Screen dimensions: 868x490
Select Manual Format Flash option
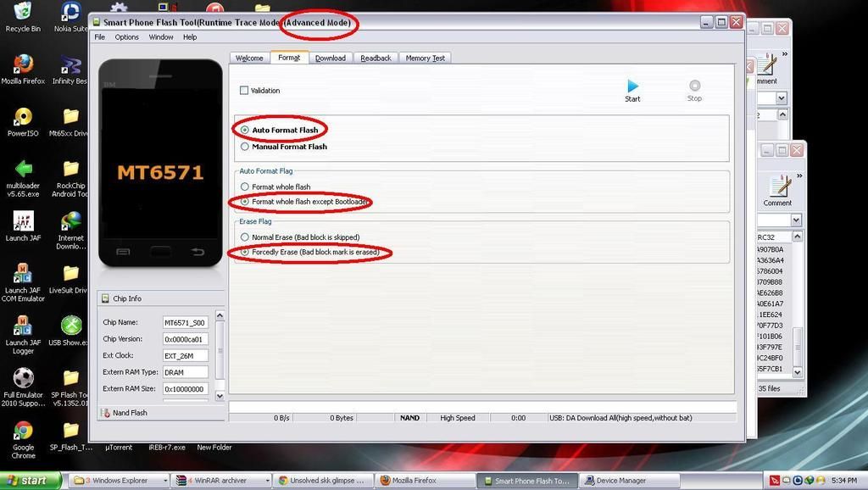pos(245,147)
